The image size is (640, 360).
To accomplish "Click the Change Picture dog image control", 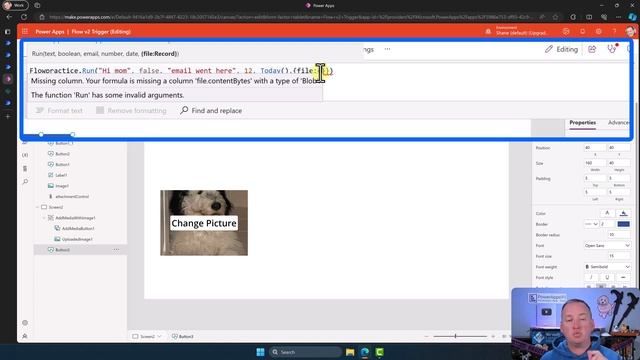I will tap(204, 223).
